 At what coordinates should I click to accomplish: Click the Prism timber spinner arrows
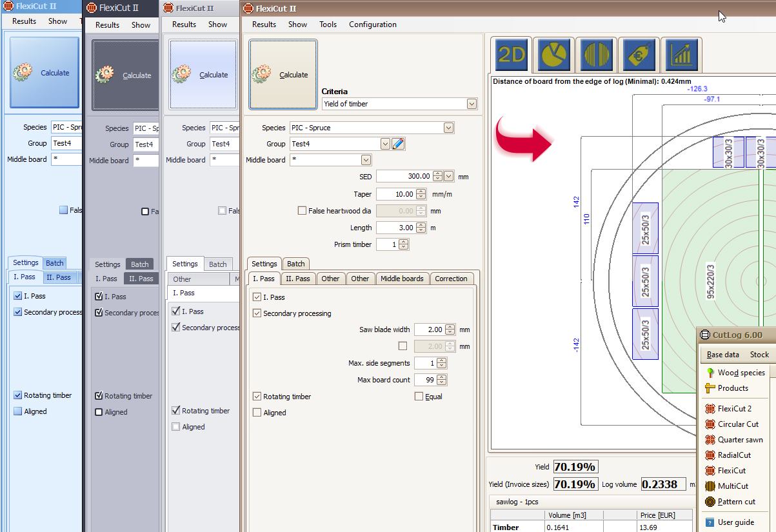coord(404,244)
